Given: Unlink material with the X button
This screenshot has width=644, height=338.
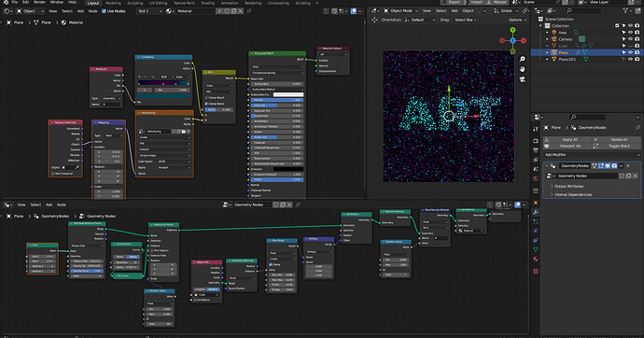Looking at the screenshot, I should 241,11.
